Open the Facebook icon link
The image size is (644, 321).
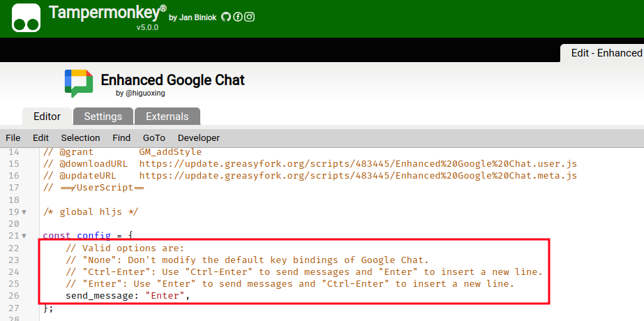click(x=238, y=17)
